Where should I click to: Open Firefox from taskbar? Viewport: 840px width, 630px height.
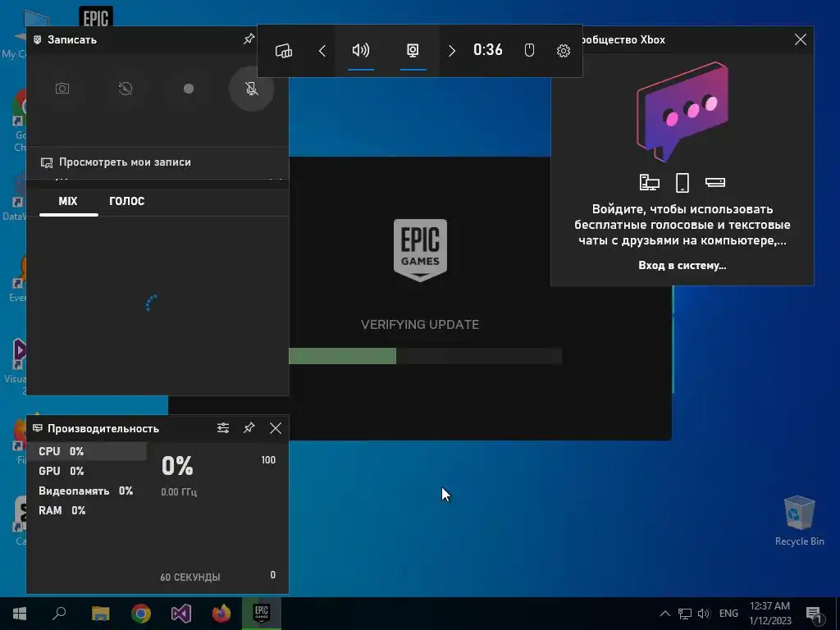pos(221,614)
